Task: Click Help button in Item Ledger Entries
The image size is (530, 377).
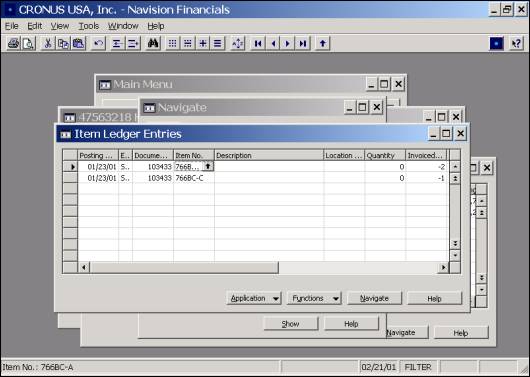Action: pos(434,298)
